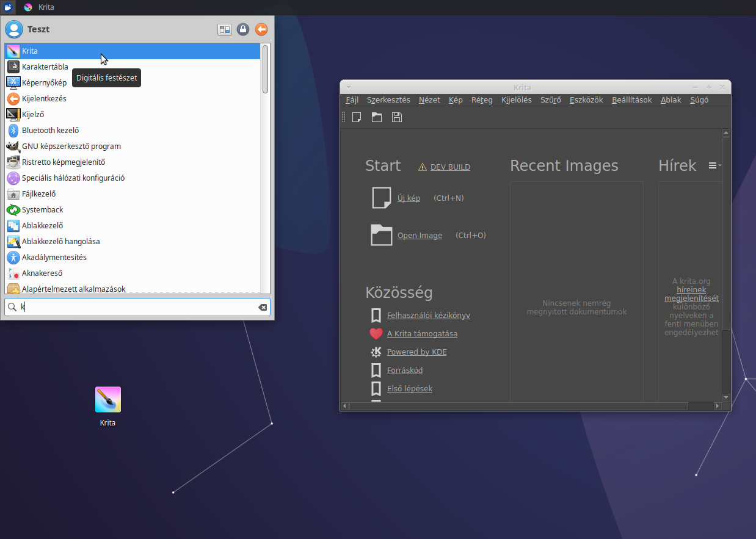756x539 pixels.
Task: Open Kijelző display settings entry
Action: [133, 115]
